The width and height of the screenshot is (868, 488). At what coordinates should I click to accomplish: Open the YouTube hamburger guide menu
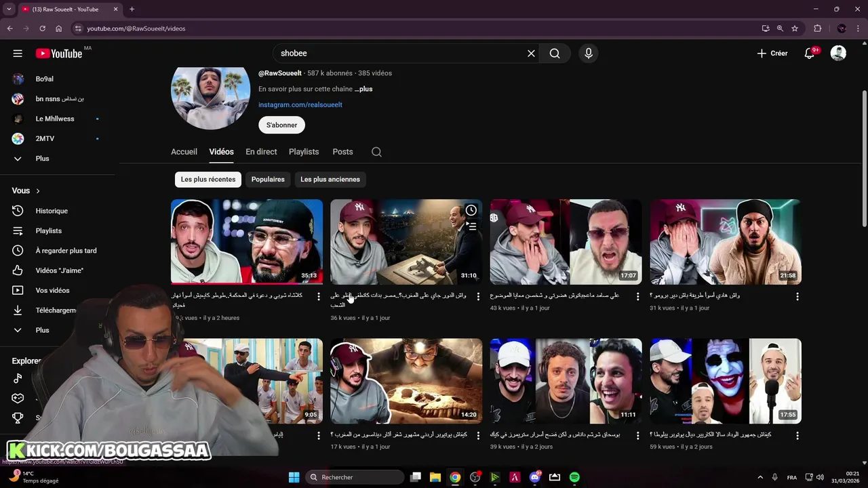click(18, 54)
